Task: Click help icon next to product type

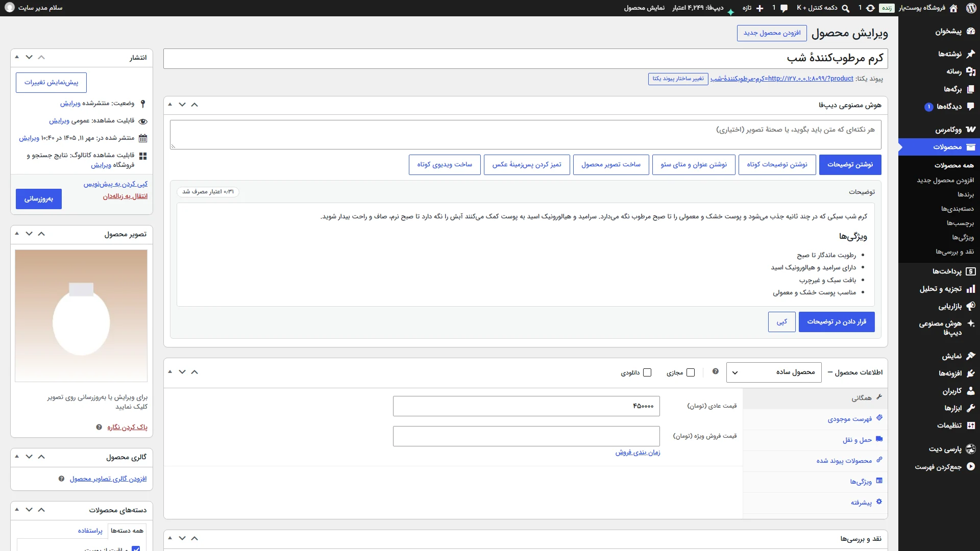Action: (x=716, y=371)
